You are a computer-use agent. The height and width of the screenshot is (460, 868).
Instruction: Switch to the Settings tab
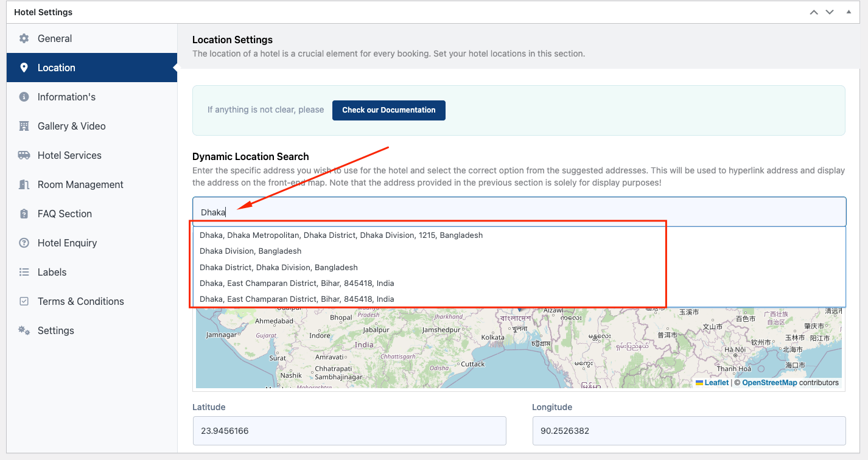click(x=55, y=330)
